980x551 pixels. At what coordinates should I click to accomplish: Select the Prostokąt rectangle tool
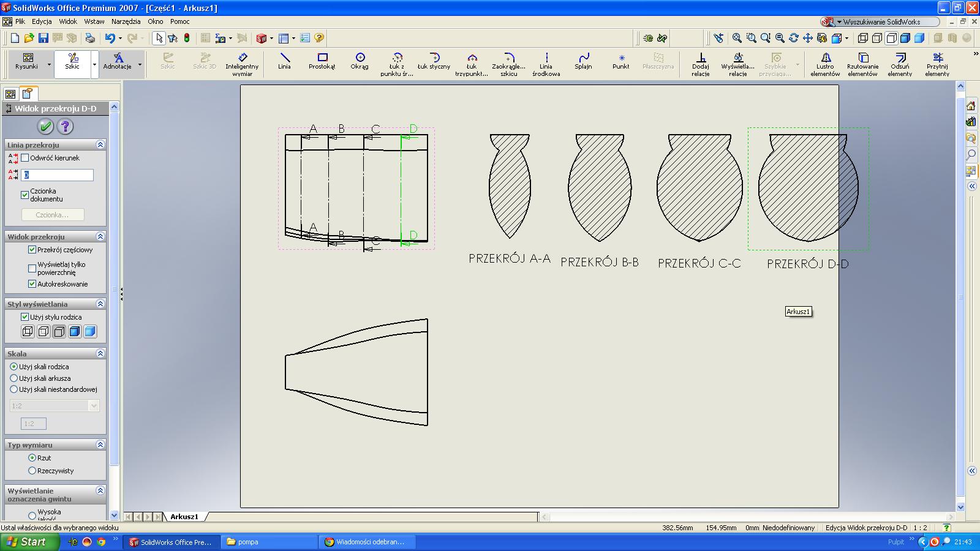[322, 61]
